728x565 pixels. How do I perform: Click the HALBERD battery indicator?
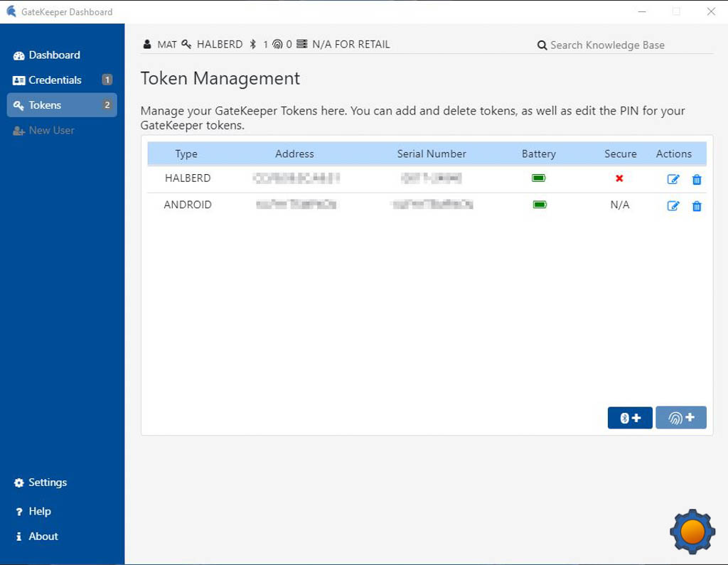pos(539,178)
